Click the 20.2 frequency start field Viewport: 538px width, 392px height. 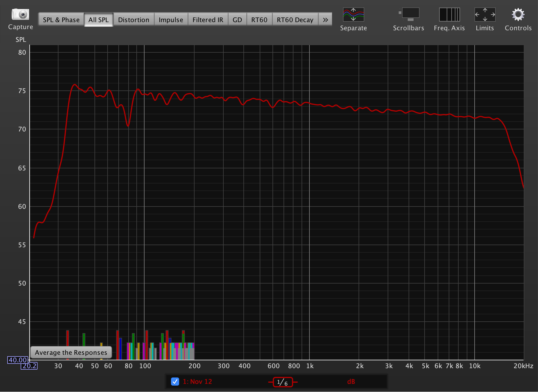tap(29, 366)
